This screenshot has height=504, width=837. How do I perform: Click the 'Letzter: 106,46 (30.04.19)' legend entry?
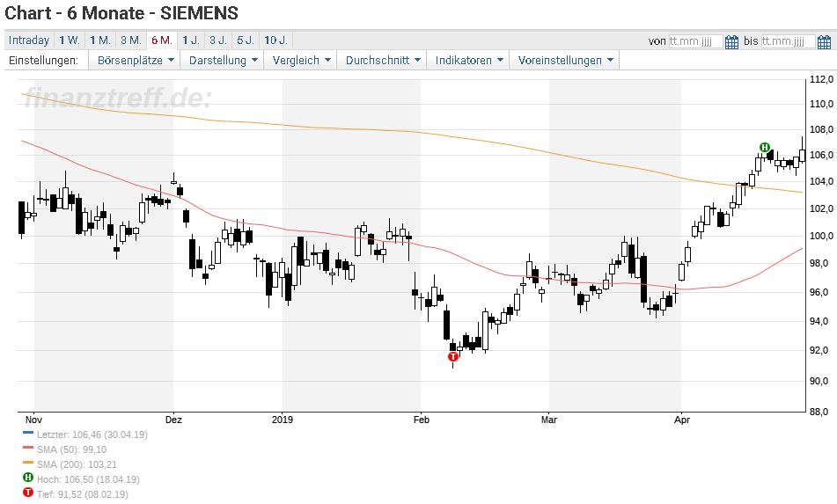tap(92, 435)
